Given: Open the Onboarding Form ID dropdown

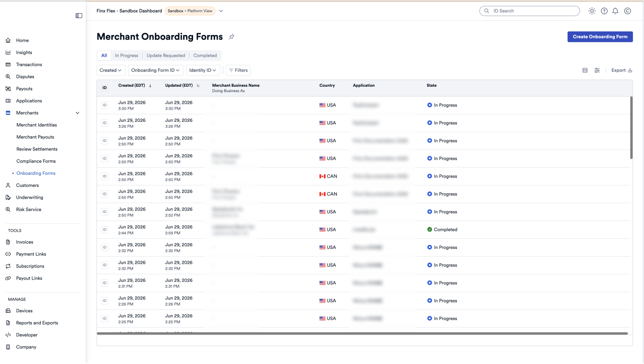Looking at the screenshot, I should click(156, 70).
